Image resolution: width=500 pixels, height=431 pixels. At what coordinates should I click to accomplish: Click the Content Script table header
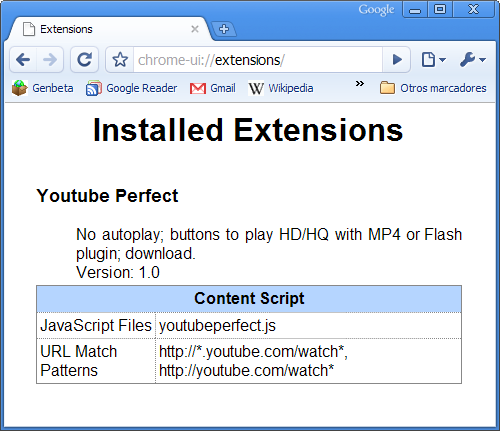tap(249, 299)
